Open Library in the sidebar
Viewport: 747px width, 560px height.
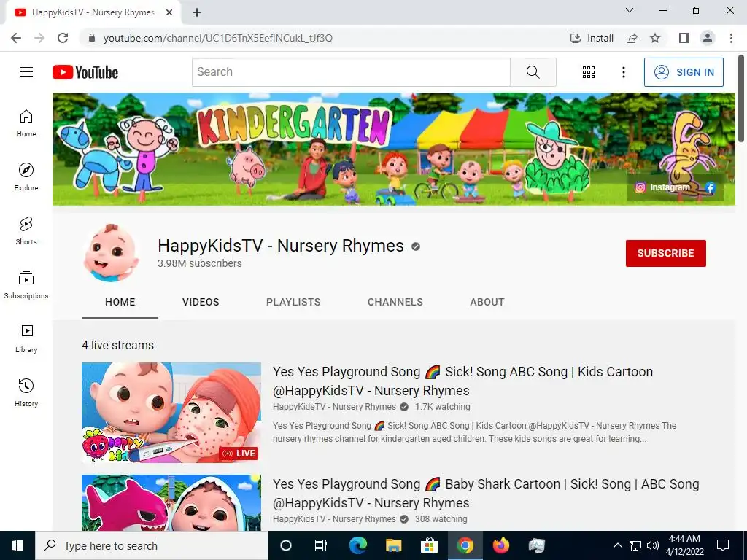click(x=26, y=338)
